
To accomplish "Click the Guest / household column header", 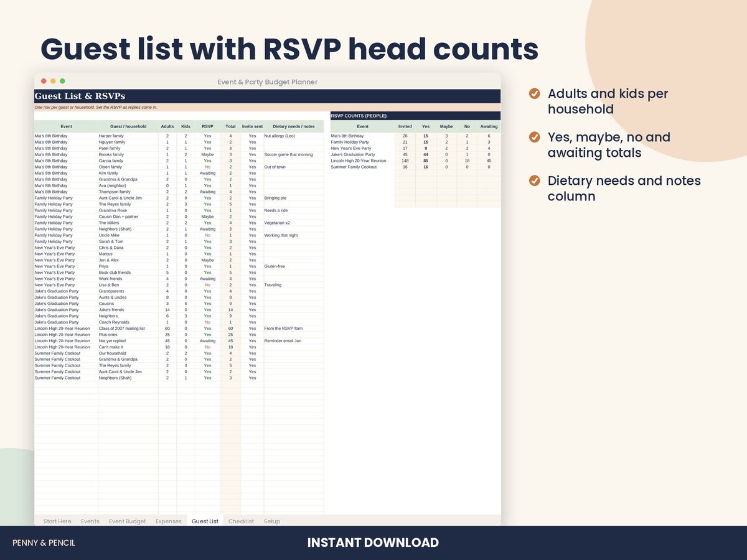I will click(128, 126).
